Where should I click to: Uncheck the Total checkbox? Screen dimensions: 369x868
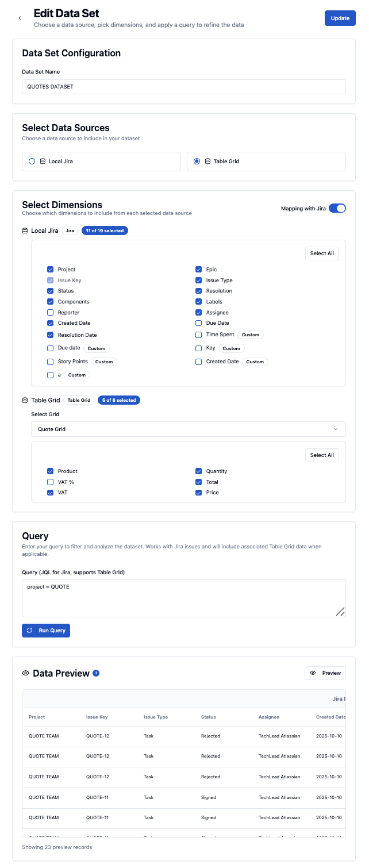[199, 482]
